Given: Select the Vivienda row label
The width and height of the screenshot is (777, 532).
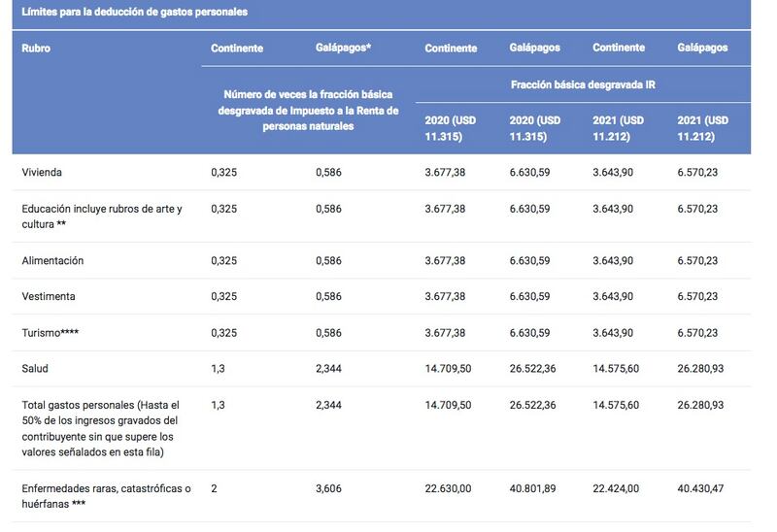Looking at the screenshot, I should tap(42, 173).
